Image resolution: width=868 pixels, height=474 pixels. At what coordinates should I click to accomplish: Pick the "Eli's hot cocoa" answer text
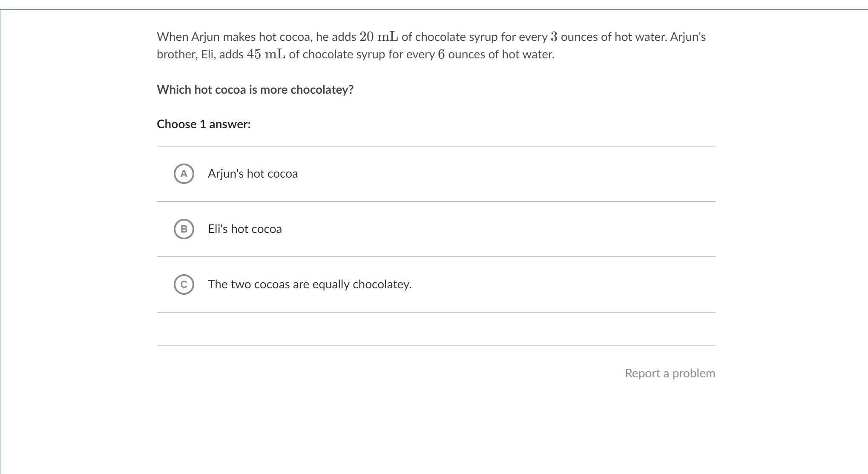(x=244, y=229)
